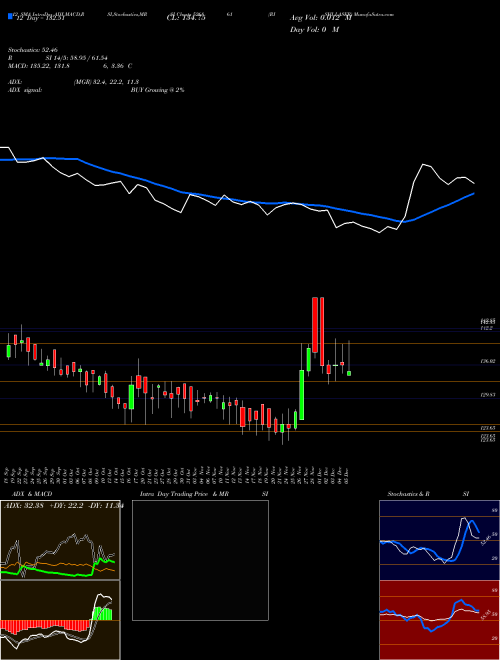Select the 'MACD: 135.22, 131.8' readout

(x=39, y=66)
